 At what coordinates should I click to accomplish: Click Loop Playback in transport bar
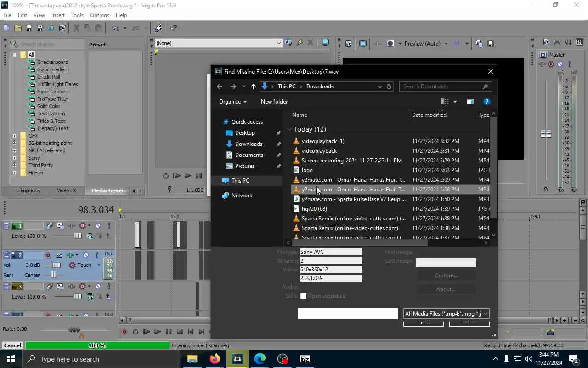point(136,332)
